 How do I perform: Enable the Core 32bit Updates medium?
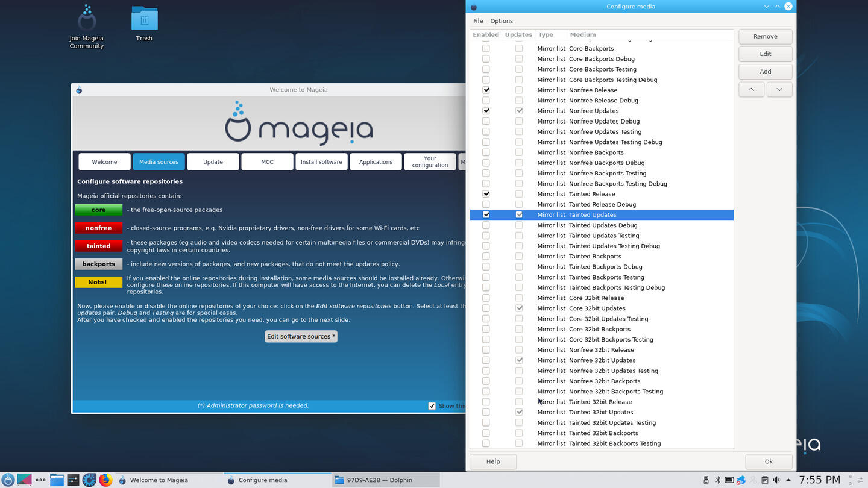486,308
